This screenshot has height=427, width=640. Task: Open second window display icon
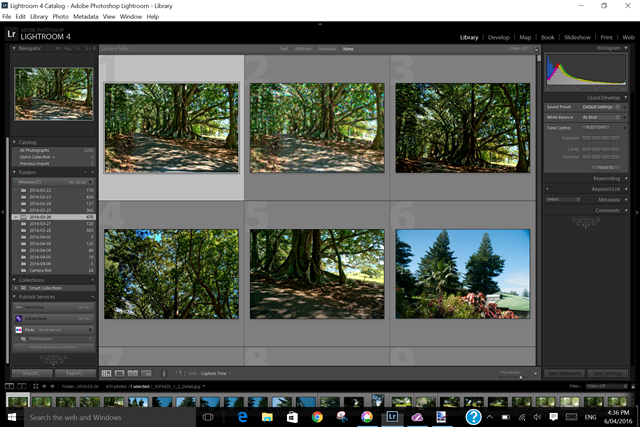[x=22, y=386]
